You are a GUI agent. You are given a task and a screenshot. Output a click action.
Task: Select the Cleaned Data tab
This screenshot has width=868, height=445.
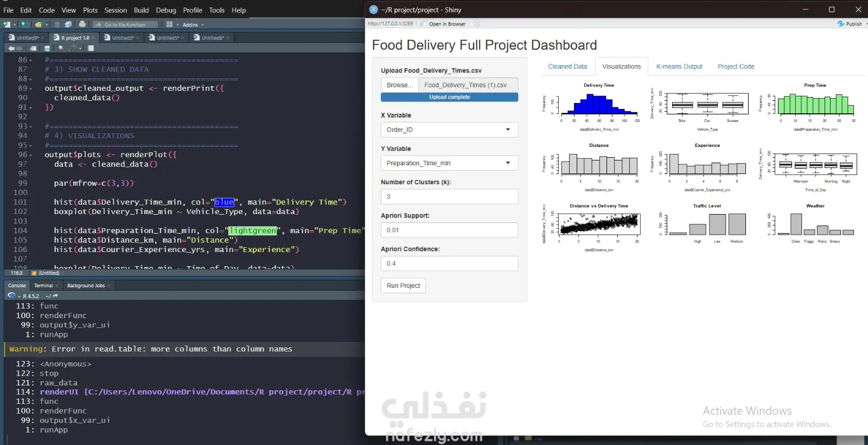point(567,67)
